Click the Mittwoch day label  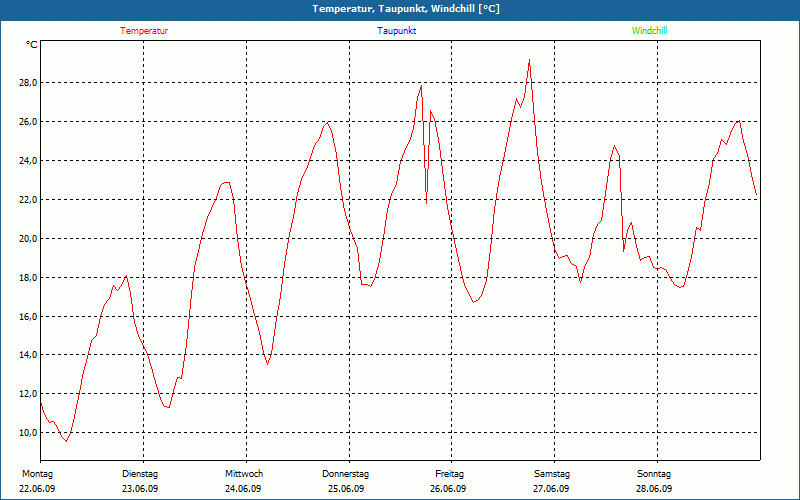coord(244,474)
